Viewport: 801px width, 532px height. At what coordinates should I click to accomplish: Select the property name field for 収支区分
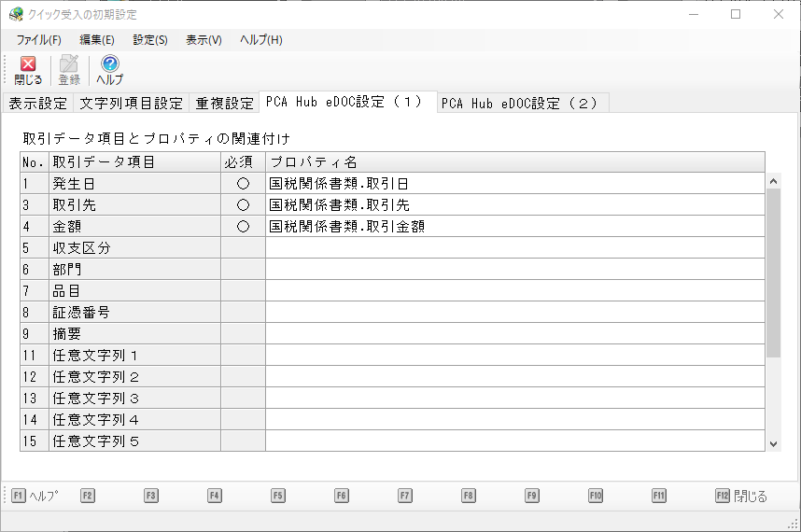[515, 247]
